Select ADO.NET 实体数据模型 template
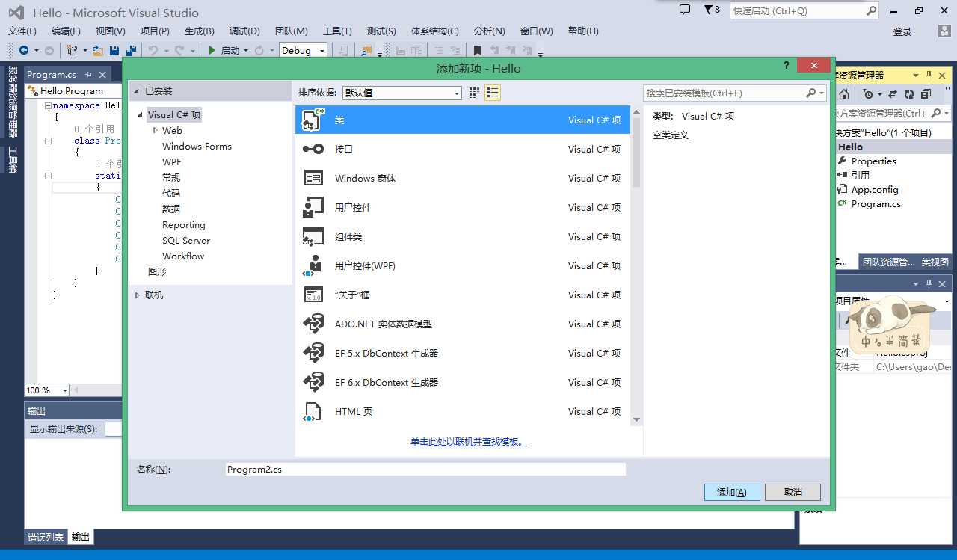The image size is (957, 560). click(x=463, y=324)
